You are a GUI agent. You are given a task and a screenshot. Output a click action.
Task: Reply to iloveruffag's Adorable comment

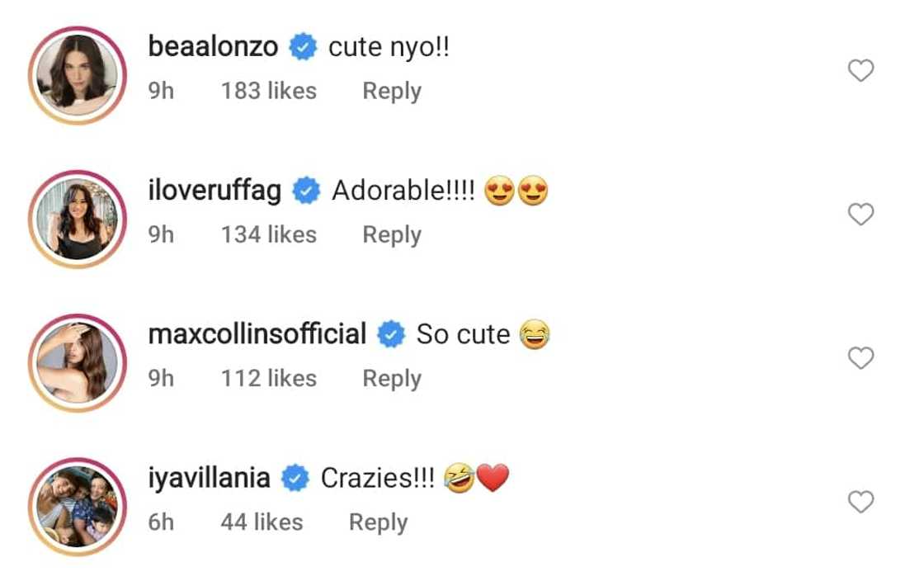tap(392, 235)
